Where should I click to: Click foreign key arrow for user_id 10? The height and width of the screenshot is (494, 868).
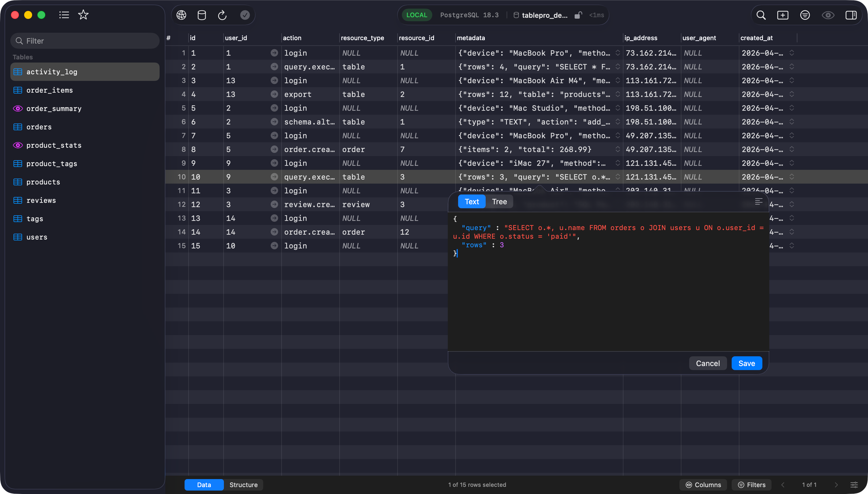coord(274,246)
